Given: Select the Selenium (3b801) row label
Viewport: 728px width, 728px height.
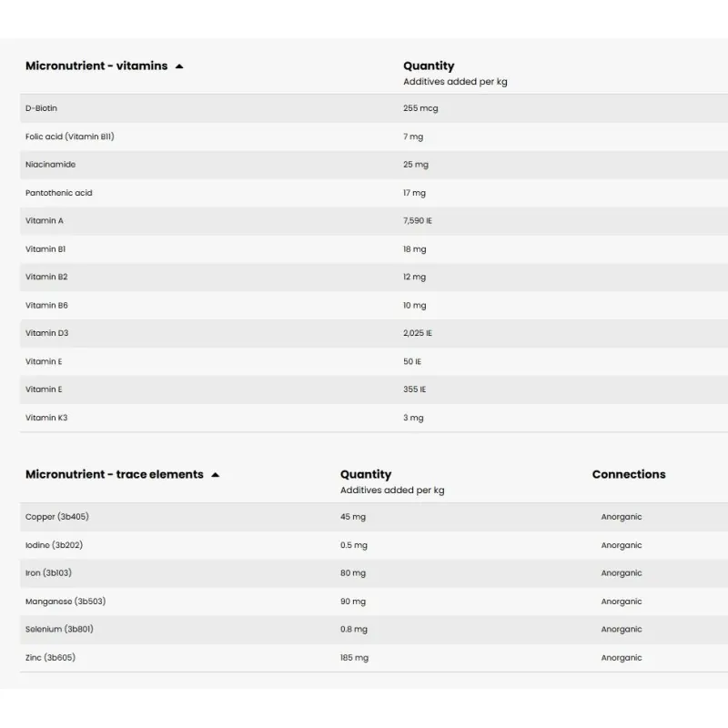Looking at the screenshot, I should (59, 630).
